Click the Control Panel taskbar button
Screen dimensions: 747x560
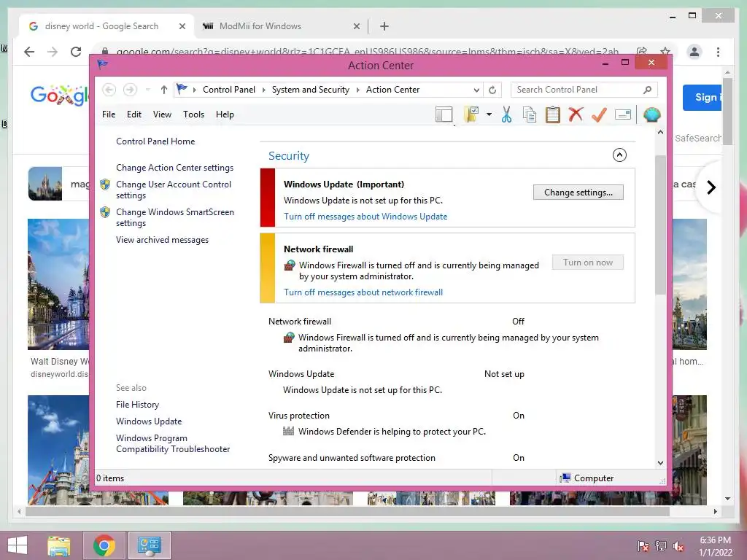(x=149, y=545)
